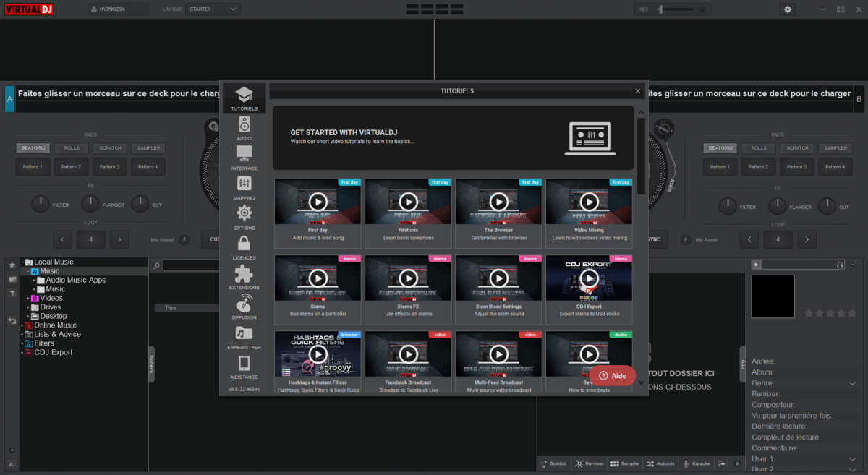Open the Layout STARTER dropdown
Screen dimensions: 868x475
pyautogui.click(x=213, y=9)
